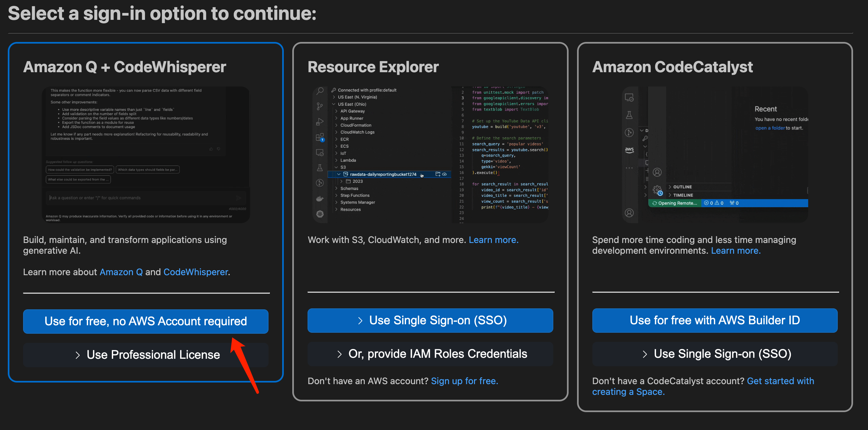The width and height of the screenshot is (868, 430).
Task: Expand the Use Professional License option
Action: point(146,355)
